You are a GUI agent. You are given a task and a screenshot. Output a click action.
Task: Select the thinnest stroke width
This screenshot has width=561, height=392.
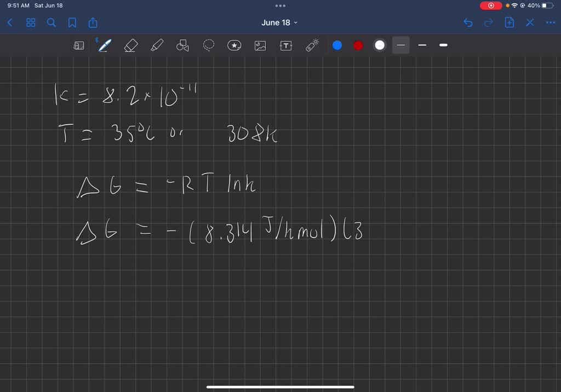(400, 45)
